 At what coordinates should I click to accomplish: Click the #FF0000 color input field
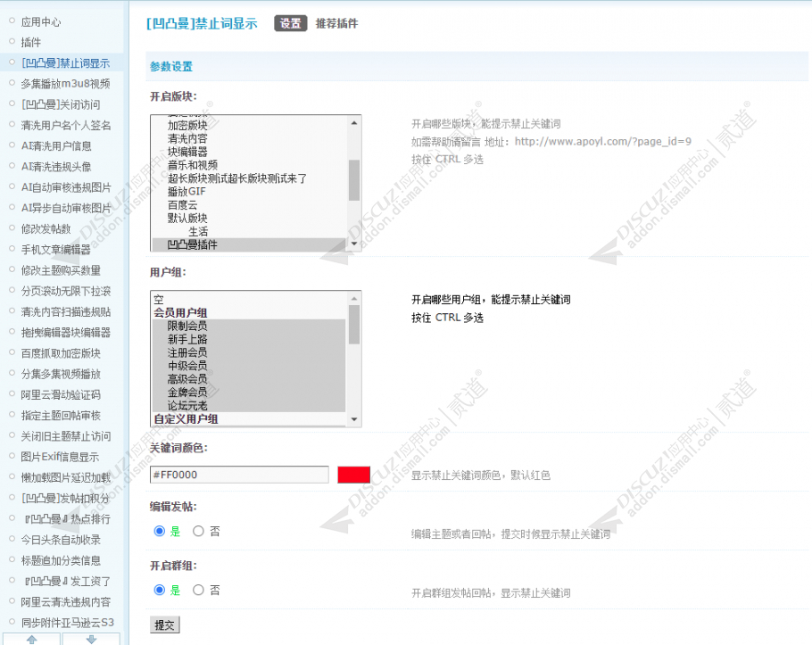(x=239, y=475)
